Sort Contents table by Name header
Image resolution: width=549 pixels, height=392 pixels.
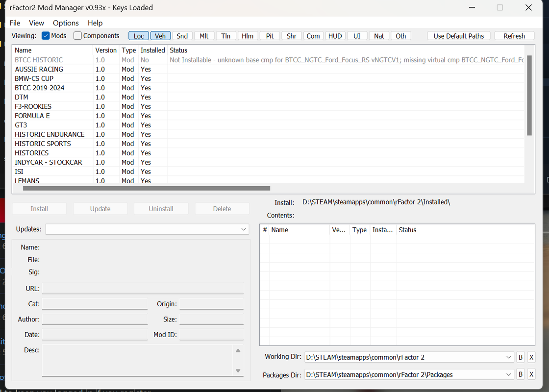click(299, 230)
